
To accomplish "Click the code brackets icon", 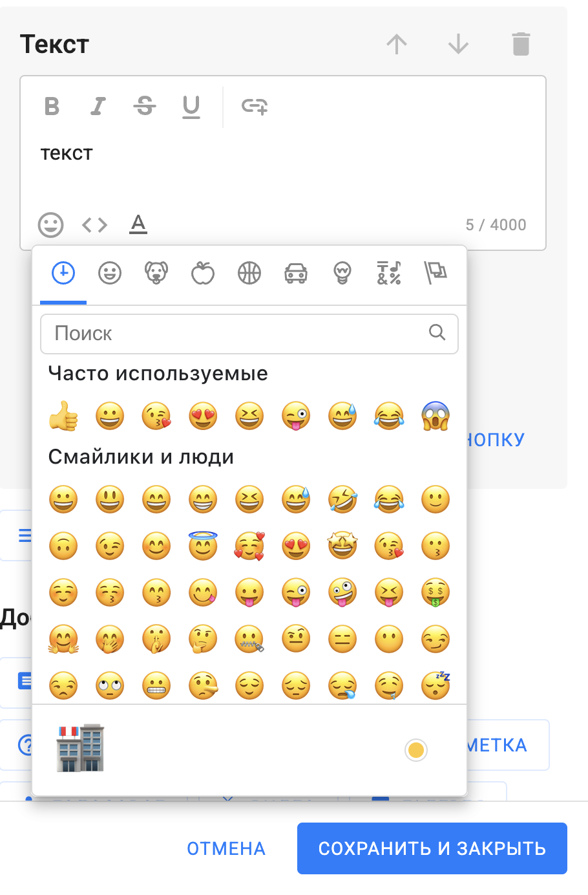I will tap(94, 225).
